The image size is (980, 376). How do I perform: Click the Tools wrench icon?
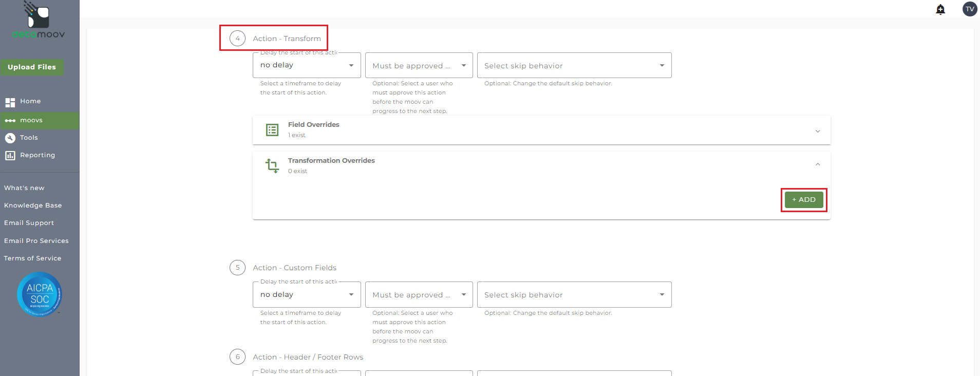[x=10, y=138]
